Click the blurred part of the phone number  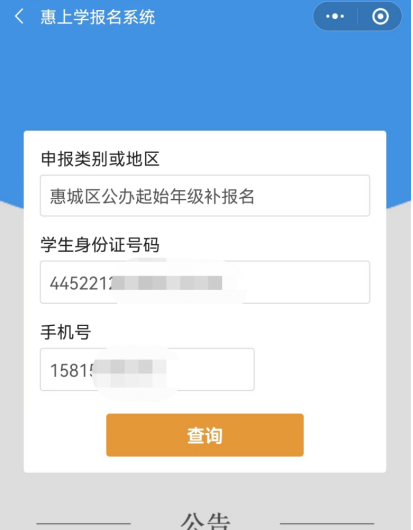pyautogui.click(x=129, y=370)
